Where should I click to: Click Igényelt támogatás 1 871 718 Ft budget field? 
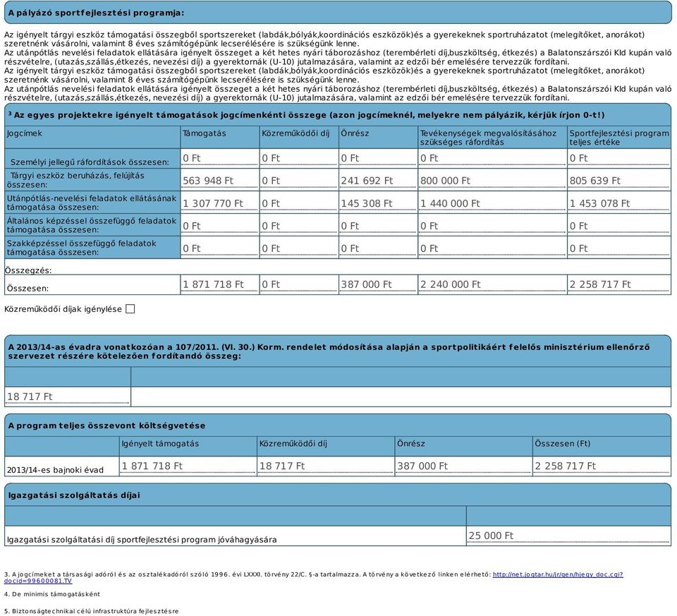(188, 466)
